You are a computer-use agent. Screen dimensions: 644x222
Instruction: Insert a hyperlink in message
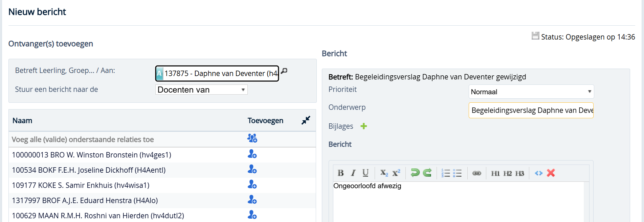coord(476,173)
